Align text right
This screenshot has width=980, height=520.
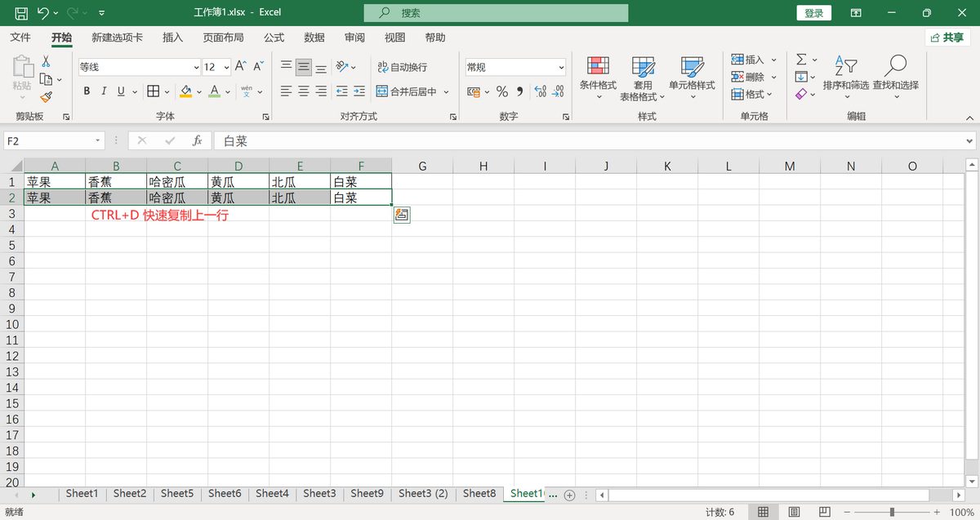(x=321, y=91)
